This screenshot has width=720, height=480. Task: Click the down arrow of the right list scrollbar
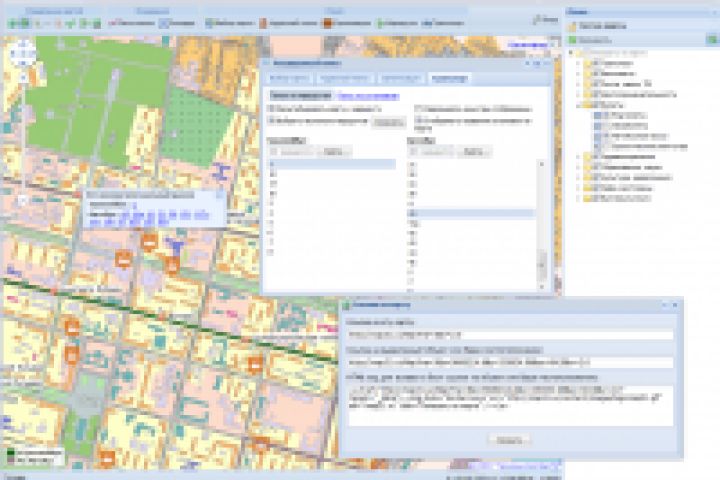(x=542, y=287)
